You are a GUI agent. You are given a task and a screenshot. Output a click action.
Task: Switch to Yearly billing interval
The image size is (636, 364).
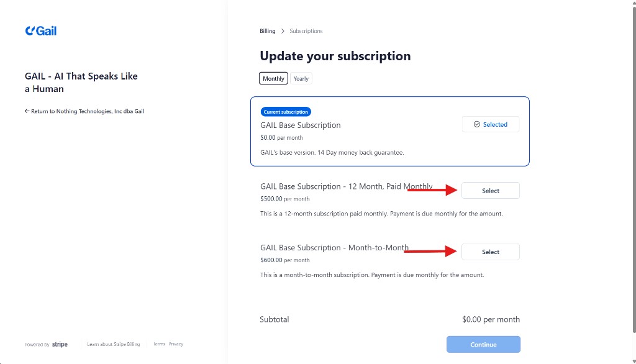tap(301, 78)
